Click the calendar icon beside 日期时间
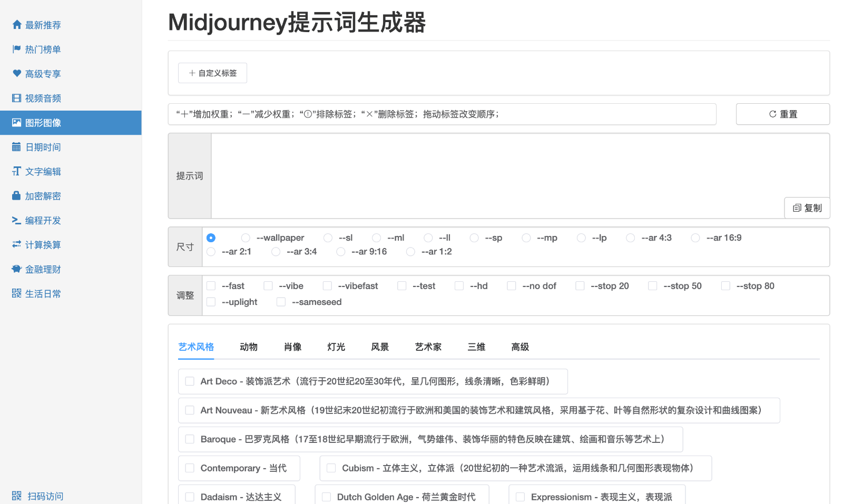Image resolution: width=843 pixels, height=504 pixels. (x=17, y=147)
